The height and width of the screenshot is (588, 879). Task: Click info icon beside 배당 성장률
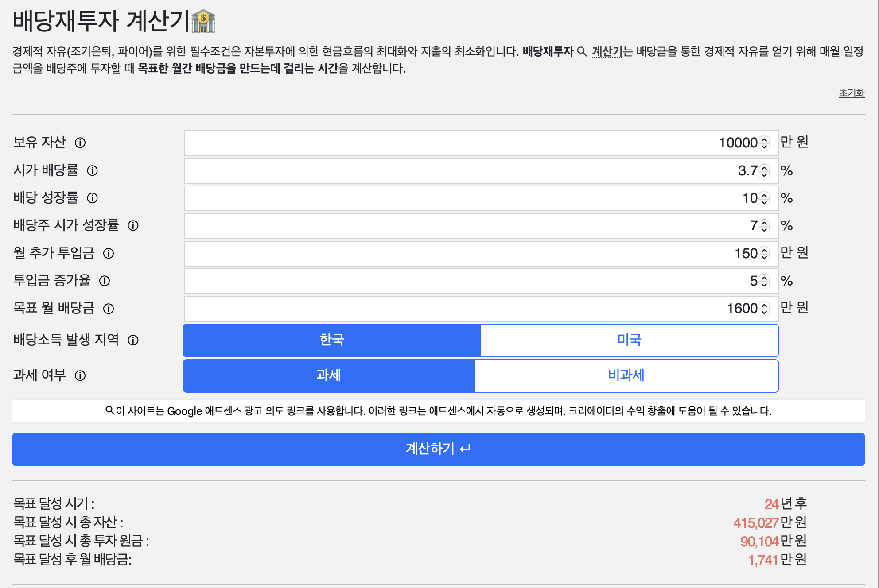tap(92, 198)
